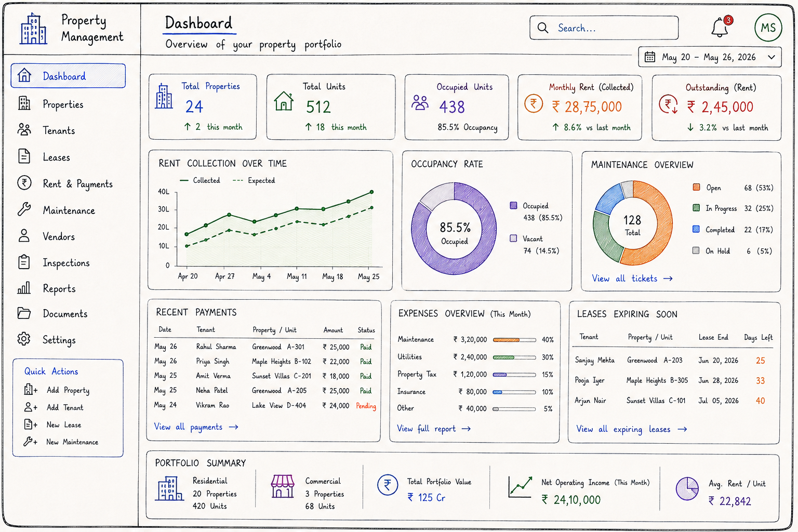This screenshot has width=798, height=532.
Task: Click the Total Properties building icon
Action: click(164, 96)
